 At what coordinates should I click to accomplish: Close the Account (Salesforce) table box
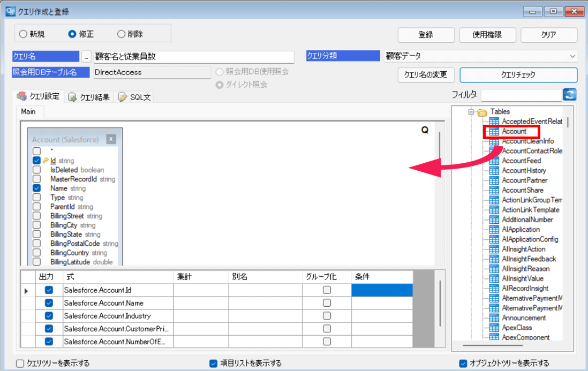click(111, 139)
